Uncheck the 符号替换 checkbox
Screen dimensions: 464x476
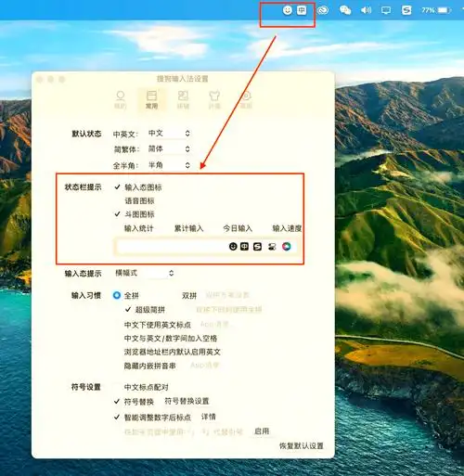coord(117,402)
